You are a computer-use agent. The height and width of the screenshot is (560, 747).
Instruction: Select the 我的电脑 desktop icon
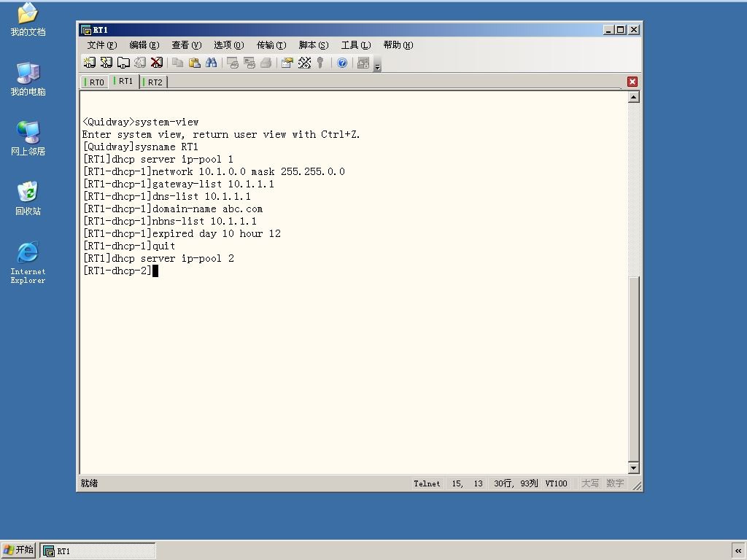point(28,79)
